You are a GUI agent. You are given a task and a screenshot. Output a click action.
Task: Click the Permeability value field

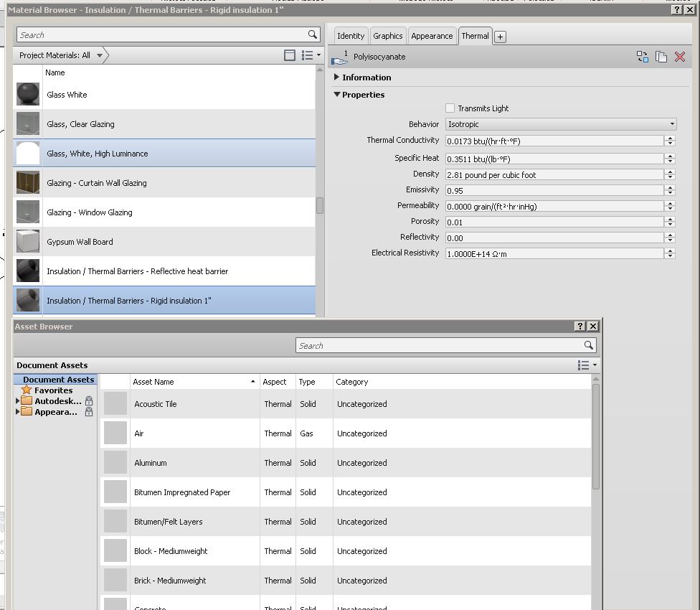[x=554, y=206]
